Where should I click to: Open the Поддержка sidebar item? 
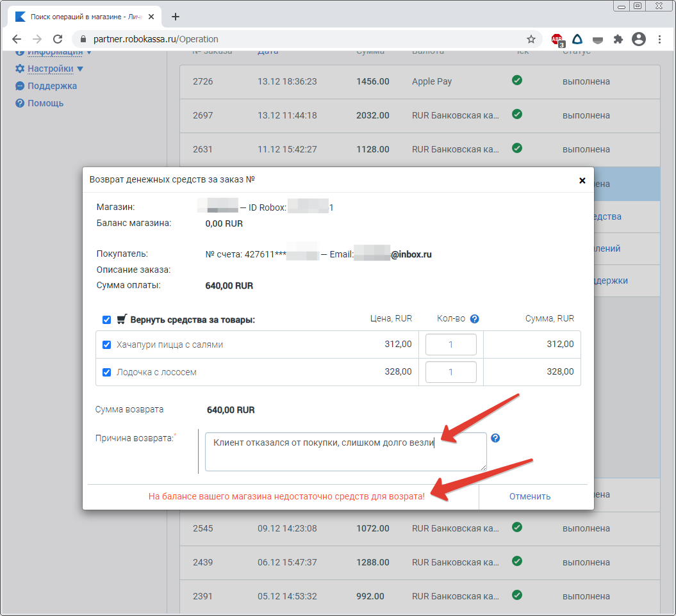(x=51, y=86)
